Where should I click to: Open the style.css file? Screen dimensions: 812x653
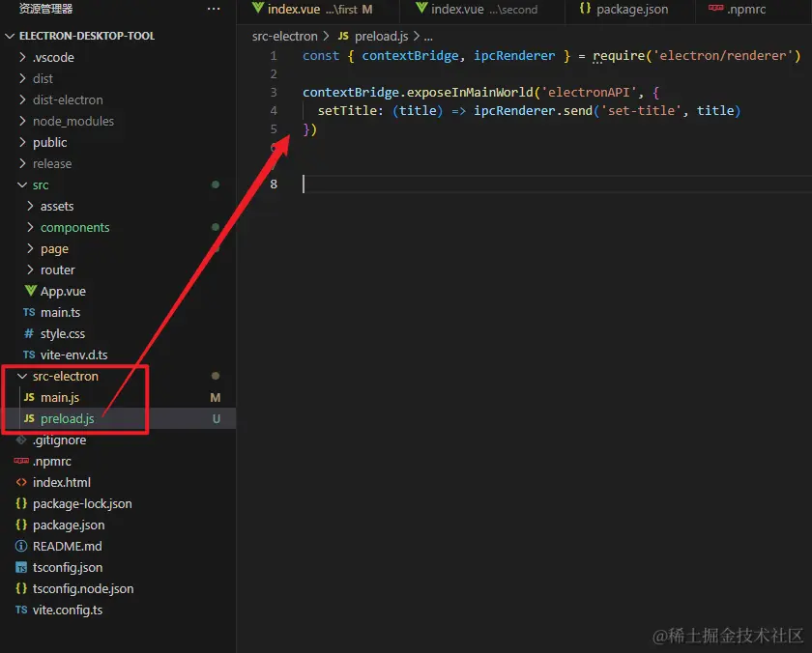point(63,333)
